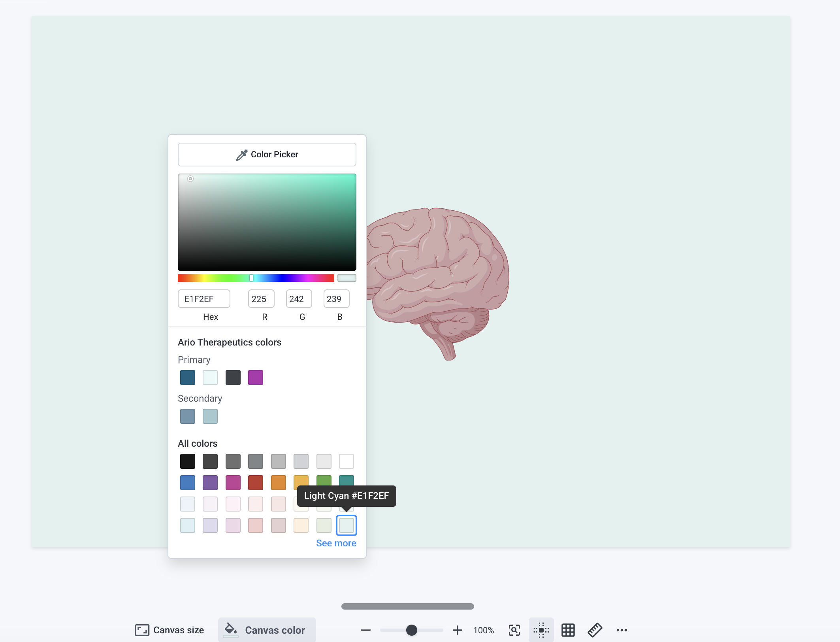Click the R value field showing 225
The image size is (840, 642).
point(261,299)
